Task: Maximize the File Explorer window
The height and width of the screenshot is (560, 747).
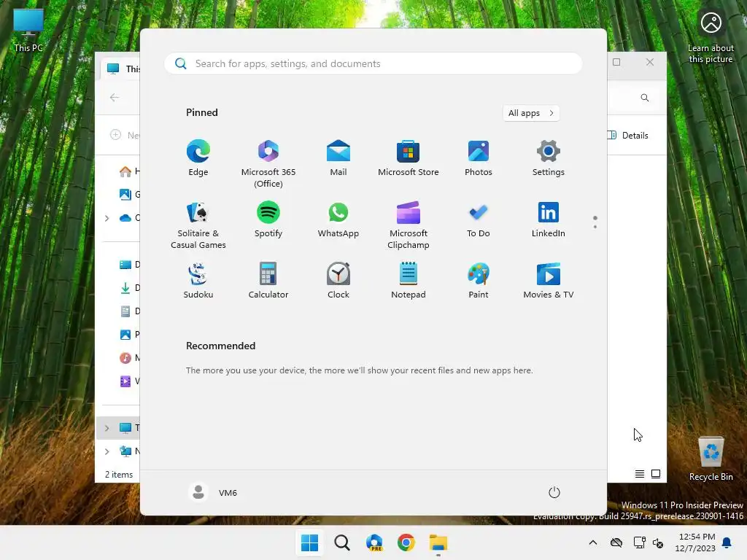Action: click(x=616, y=62)
